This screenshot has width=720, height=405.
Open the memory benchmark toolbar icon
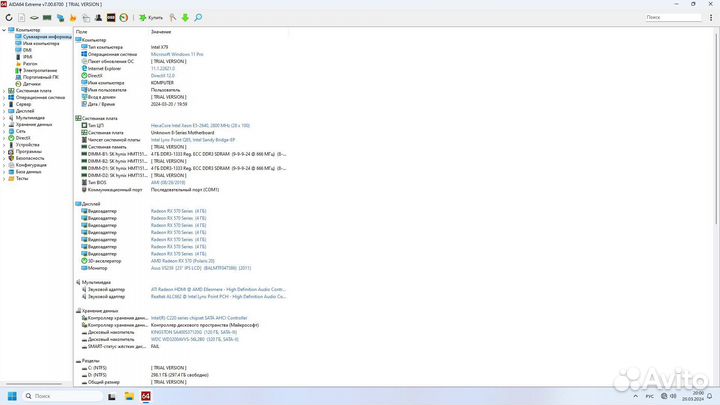tap(47, 17)
